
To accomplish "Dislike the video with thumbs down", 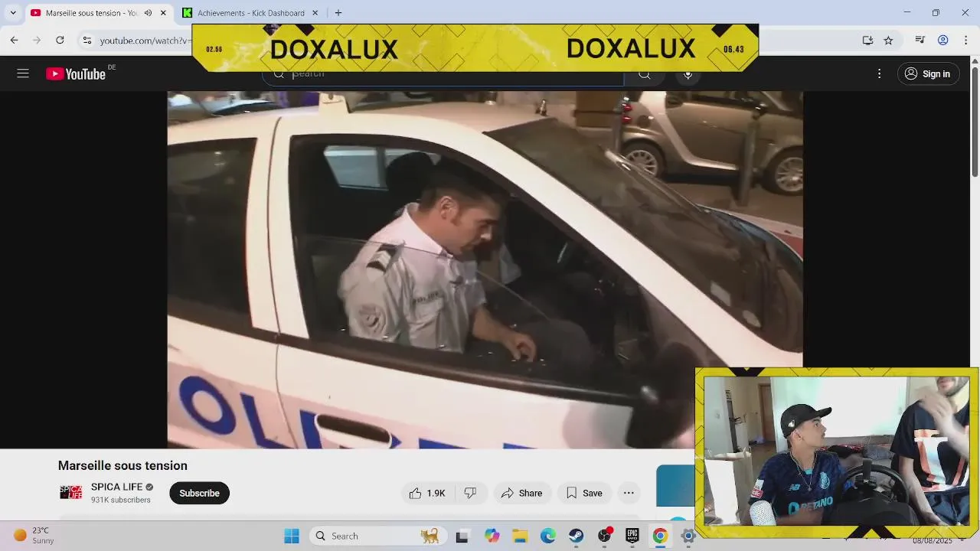I will pyautogui.click(x=470, y=493).
